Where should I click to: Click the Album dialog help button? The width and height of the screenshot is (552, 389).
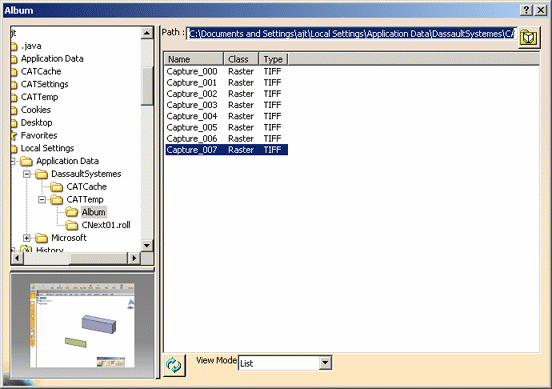point(526,10)
